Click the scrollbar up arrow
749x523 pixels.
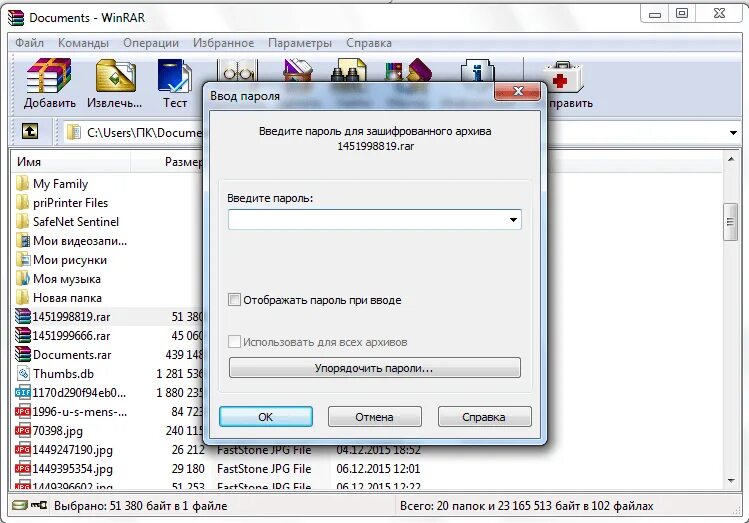(730, 159)
